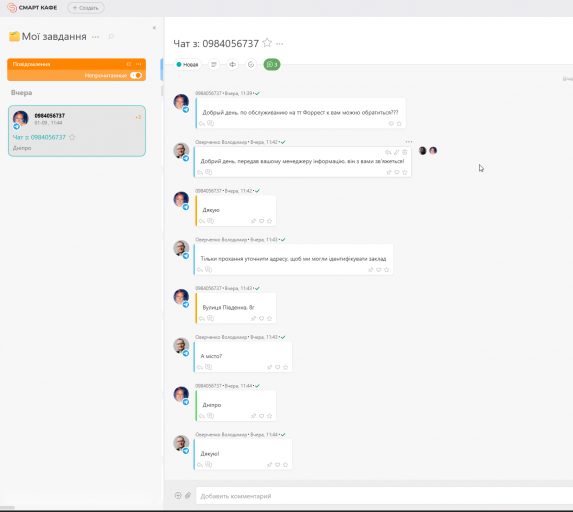Click the dark viewer avatar beside the менеджеру message
The width and height of the screenshot is (573, 512).
422,151
